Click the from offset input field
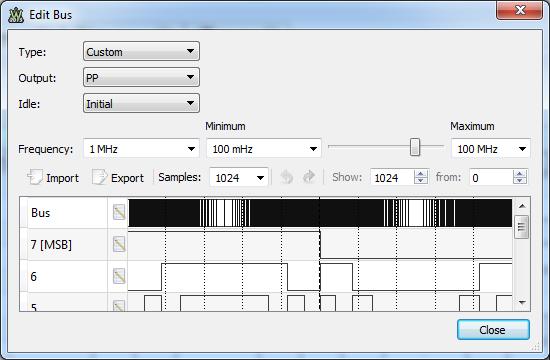550x360 pixels. pos(492,177)
